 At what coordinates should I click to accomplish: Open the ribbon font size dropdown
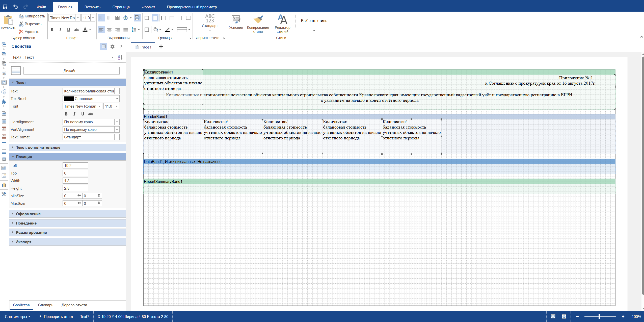coord(93,18)
